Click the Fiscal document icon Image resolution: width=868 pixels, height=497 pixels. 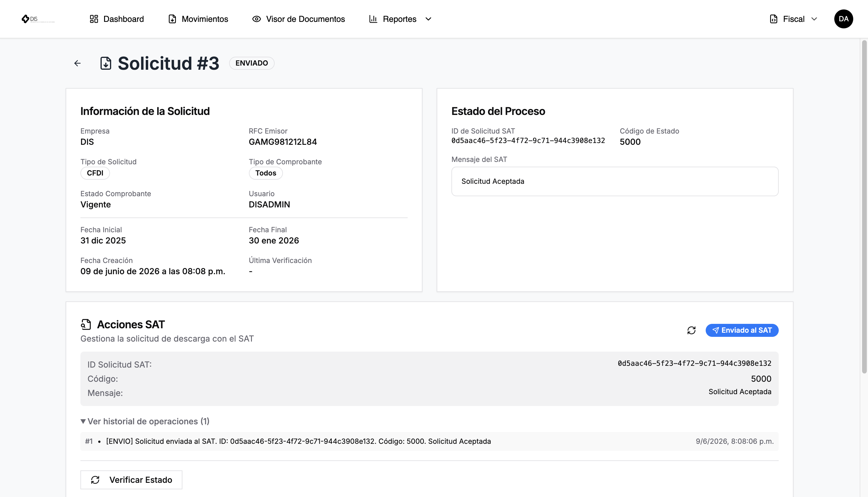tap(773, 19)
